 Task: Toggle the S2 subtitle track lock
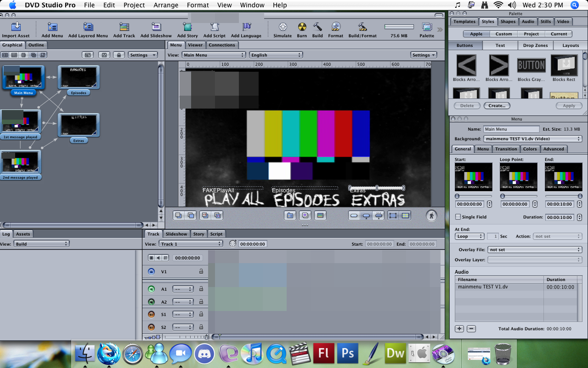201,327
